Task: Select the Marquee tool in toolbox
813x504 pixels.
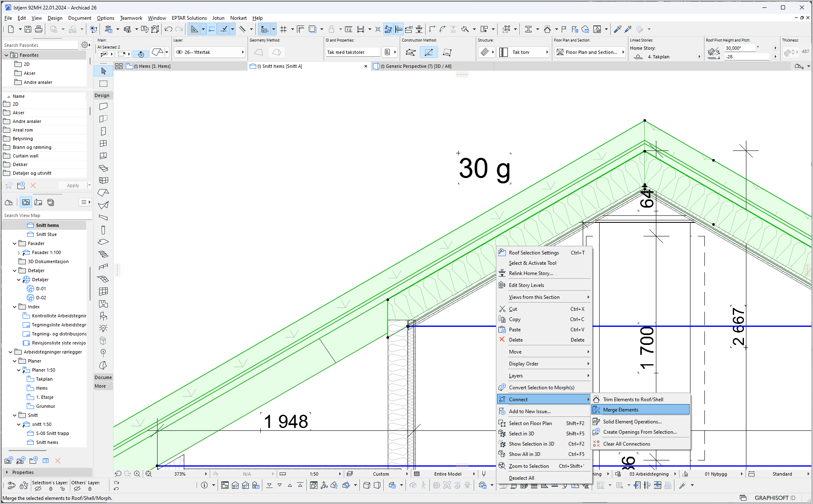Action: click(103, 83)
